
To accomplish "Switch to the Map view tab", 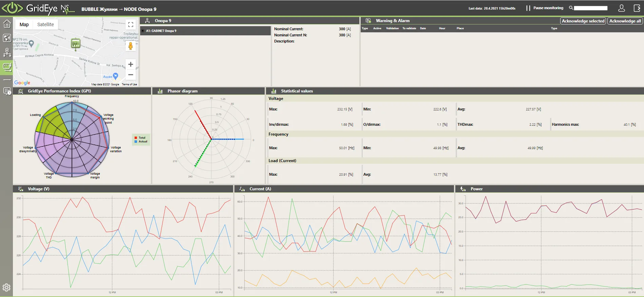I will 24,24.
